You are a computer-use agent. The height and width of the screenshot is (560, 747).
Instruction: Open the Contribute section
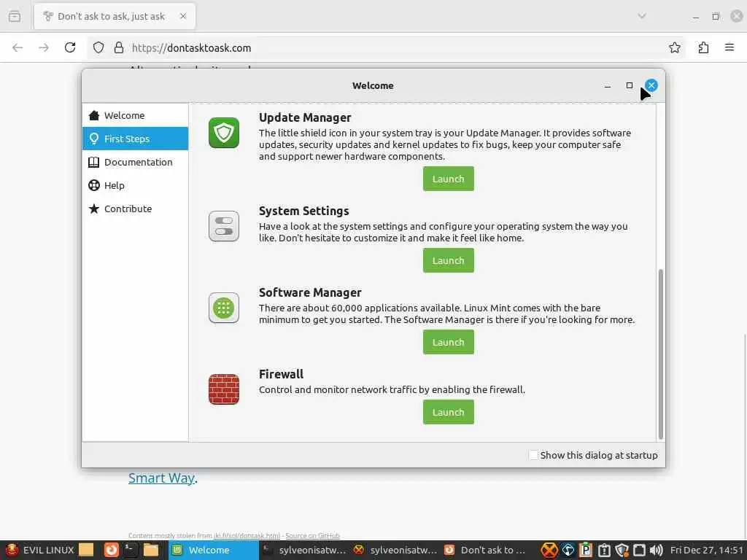coord(135,209)
